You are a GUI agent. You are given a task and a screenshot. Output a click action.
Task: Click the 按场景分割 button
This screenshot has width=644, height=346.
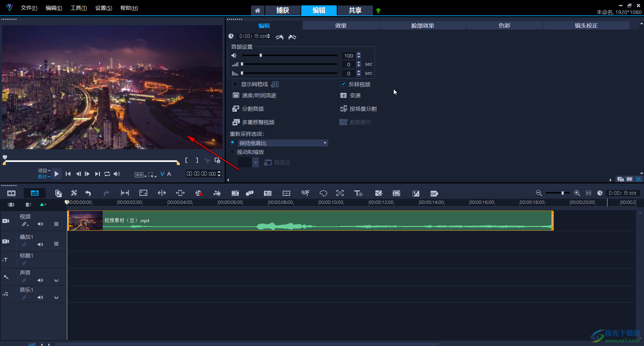[358, 109]
